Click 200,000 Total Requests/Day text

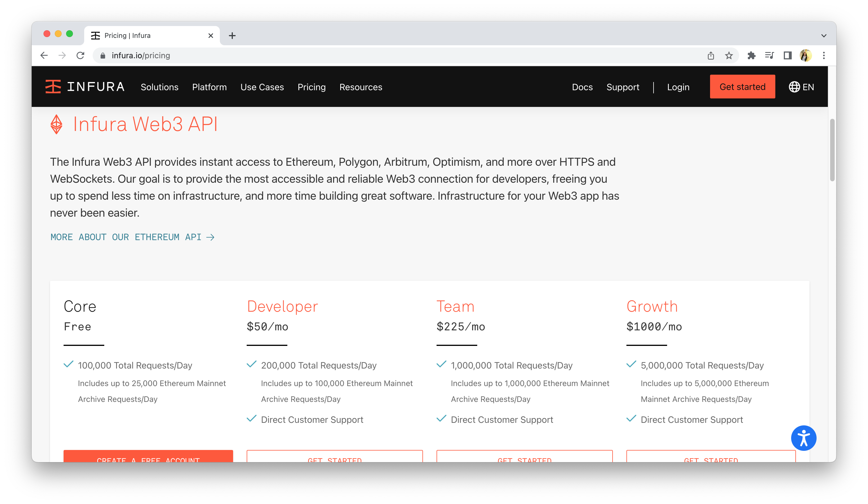[319, 365]
